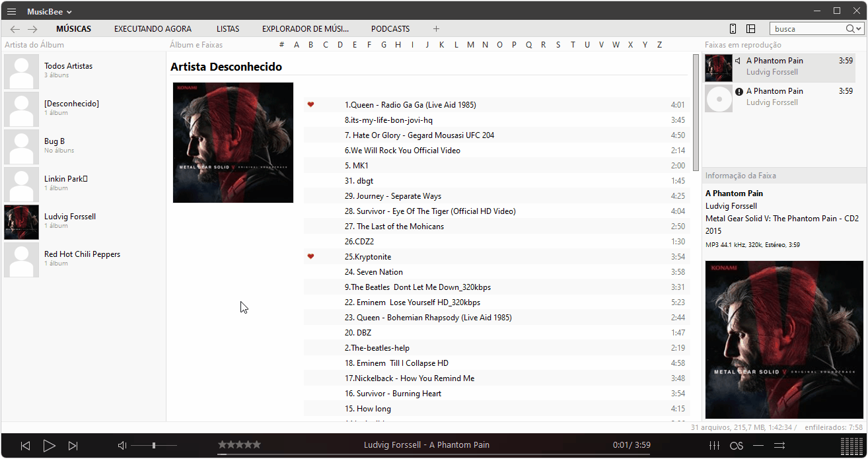Toggle shuffle playback mode
This screenshot has width=868, height=459.
tap(779, 446)
